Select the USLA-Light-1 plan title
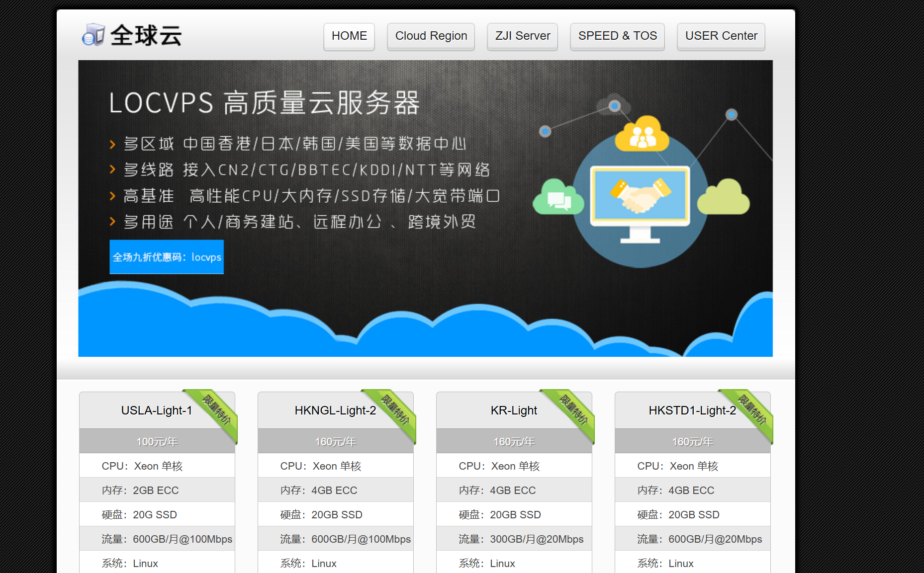924x573 pixels. [156, 410]
